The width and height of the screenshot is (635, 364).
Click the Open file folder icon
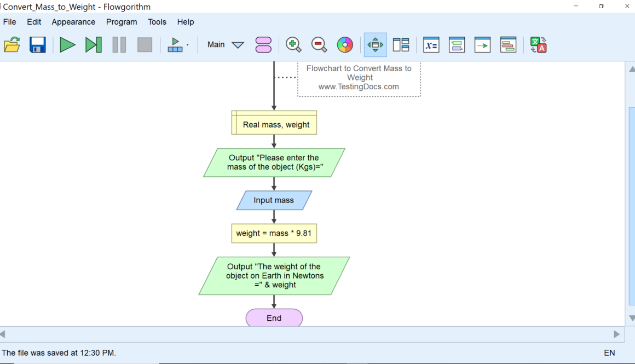[12, 45]
